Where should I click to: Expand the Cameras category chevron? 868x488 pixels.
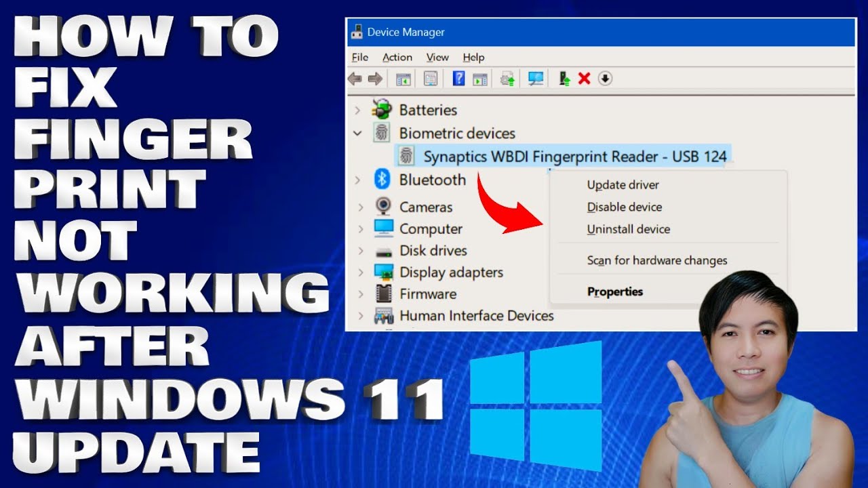361,207
